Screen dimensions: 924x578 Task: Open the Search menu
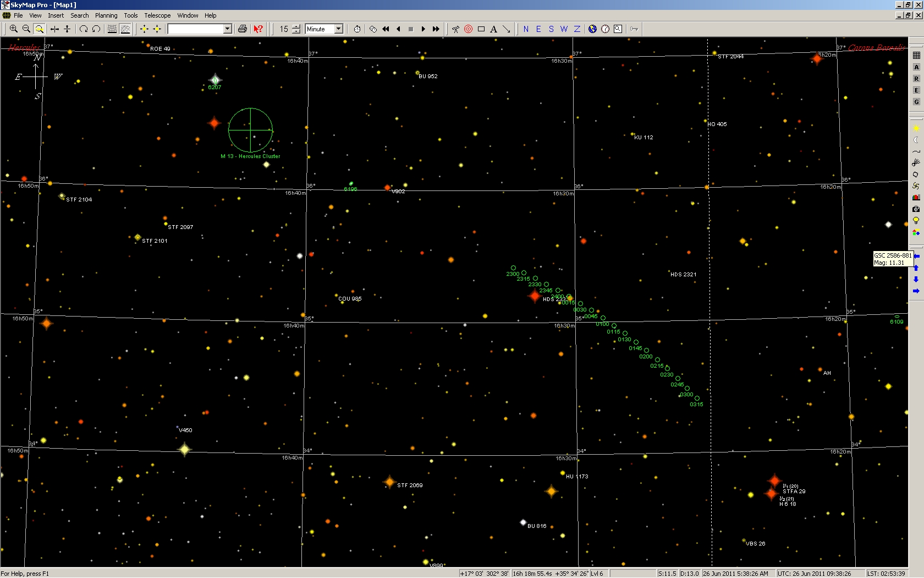pos(79,15)
